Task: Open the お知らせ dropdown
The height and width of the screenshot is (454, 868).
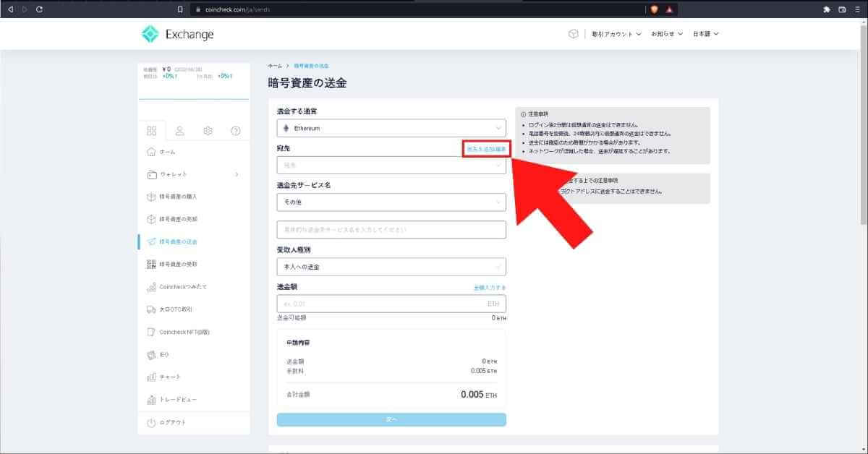Action: pyautogui.click(x=666, y=34)
